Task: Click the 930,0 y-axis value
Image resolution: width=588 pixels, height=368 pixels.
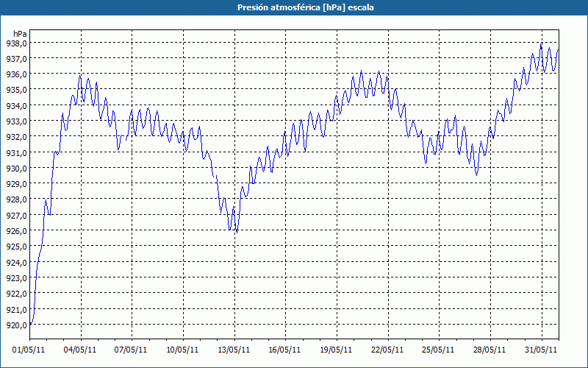Action: tap(16, 169)
